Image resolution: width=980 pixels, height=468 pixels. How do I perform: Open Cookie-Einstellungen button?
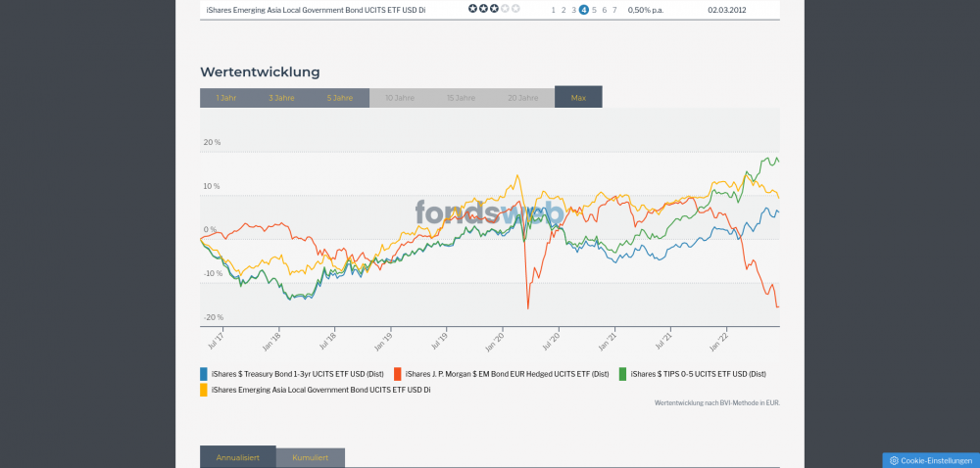931,460
